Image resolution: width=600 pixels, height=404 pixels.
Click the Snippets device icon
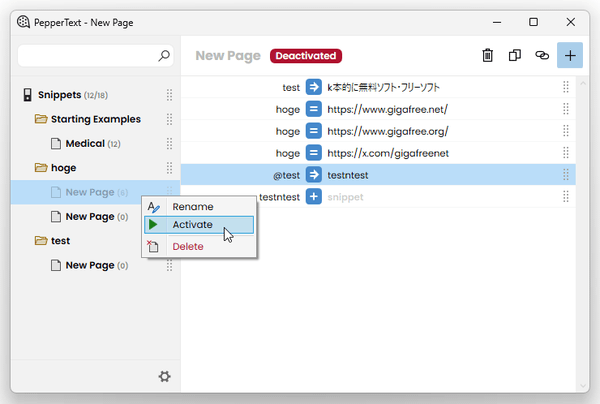28,95
